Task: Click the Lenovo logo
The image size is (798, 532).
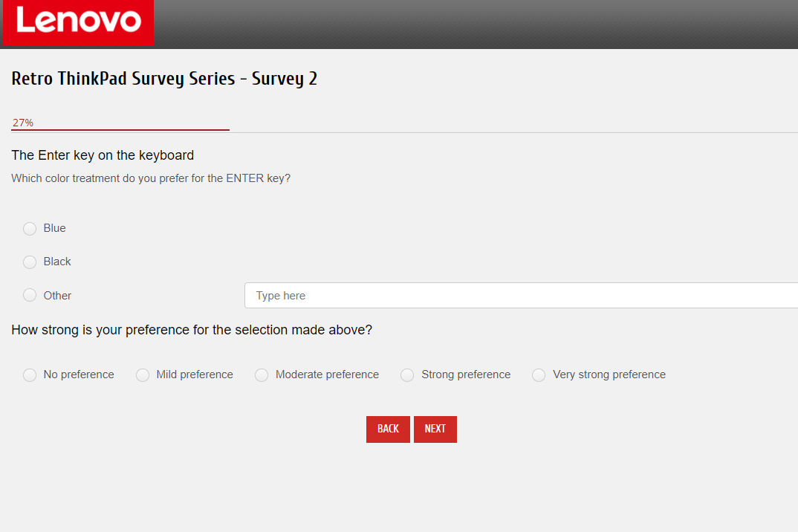Action: tap(77, 22)
